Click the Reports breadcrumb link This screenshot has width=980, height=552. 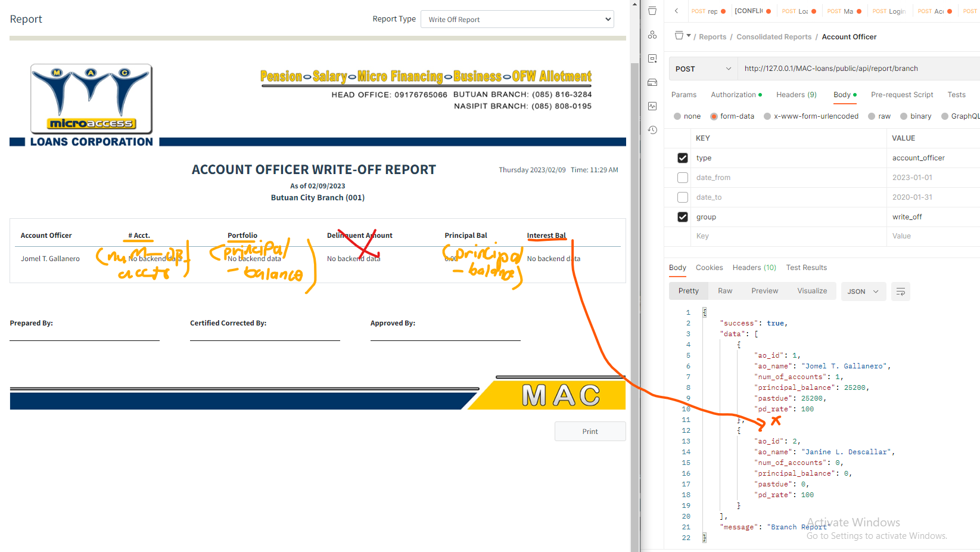(x=713, y=36)
